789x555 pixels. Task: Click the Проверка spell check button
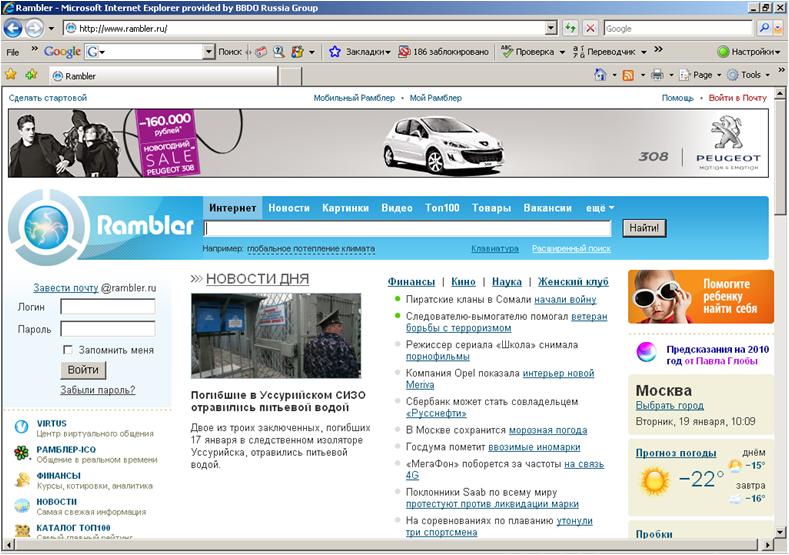[x=527, y=51]
